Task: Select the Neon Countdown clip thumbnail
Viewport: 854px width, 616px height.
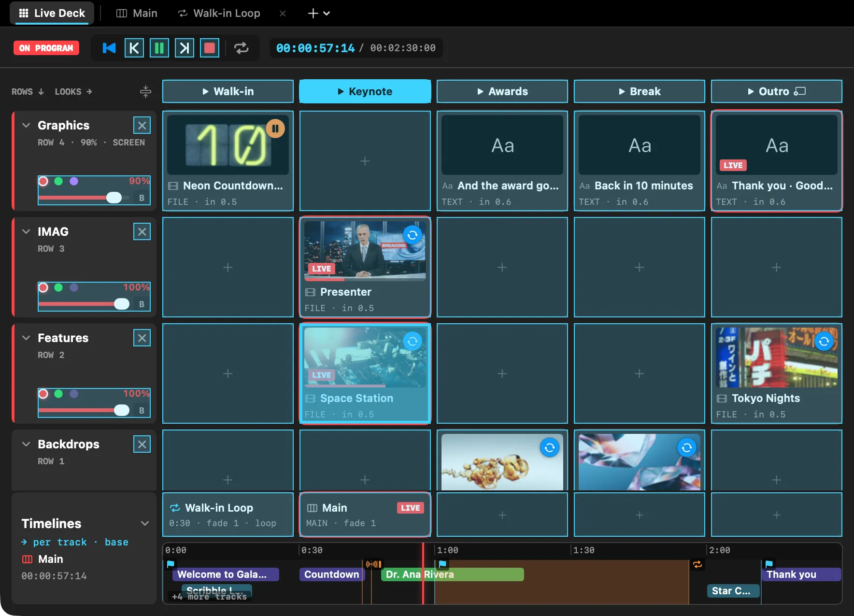Action: pos(228,144)
